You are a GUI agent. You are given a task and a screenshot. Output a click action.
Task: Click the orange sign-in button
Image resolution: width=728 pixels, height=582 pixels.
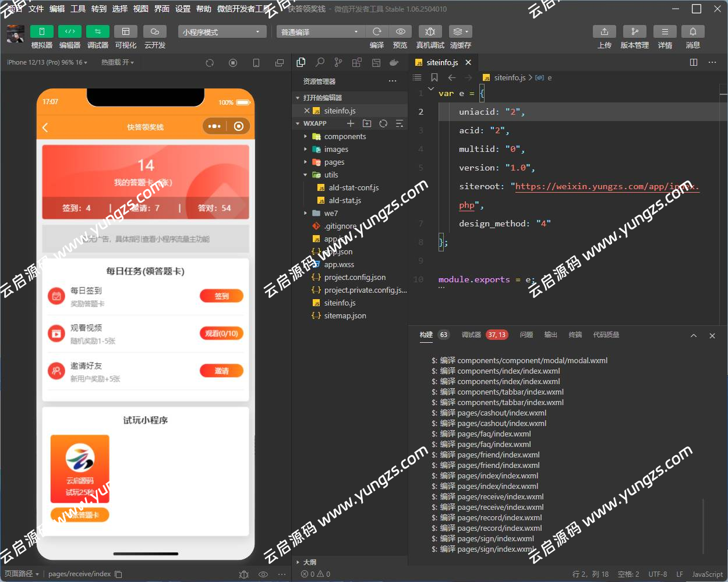[x=221, y=296]
